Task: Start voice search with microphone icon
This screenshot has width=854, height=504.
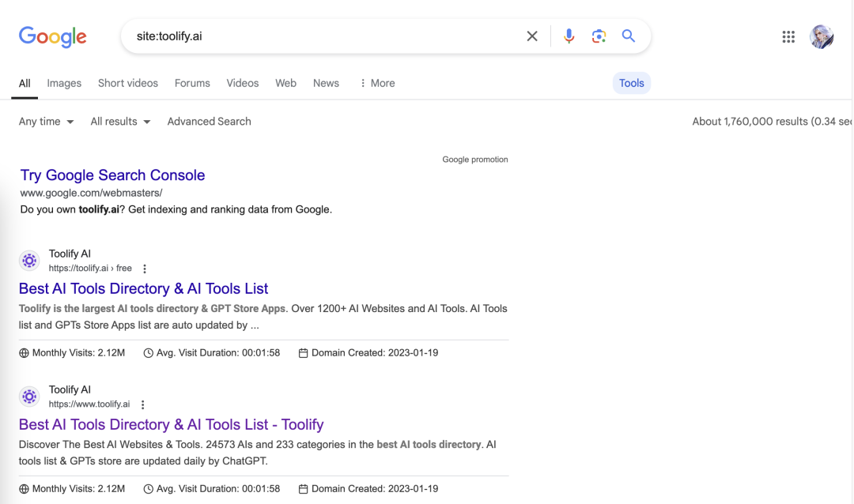Action: (569, 36)
